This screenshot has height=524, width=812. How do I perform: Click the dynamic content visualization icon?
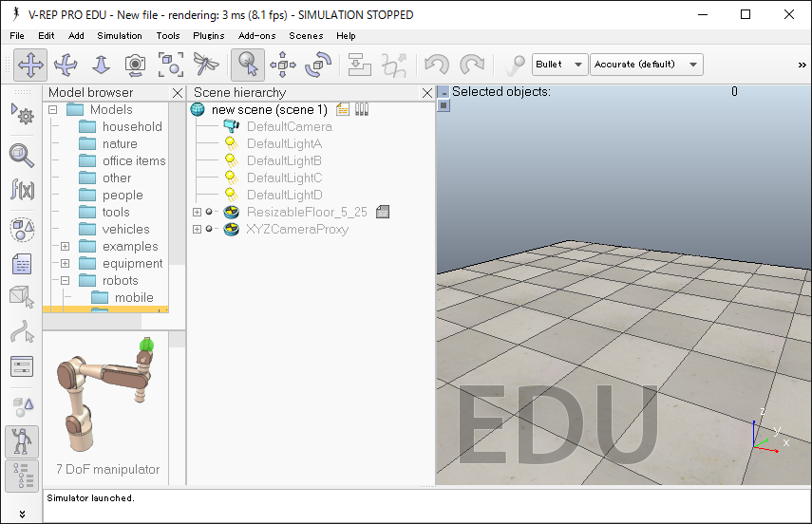[514, 65]
